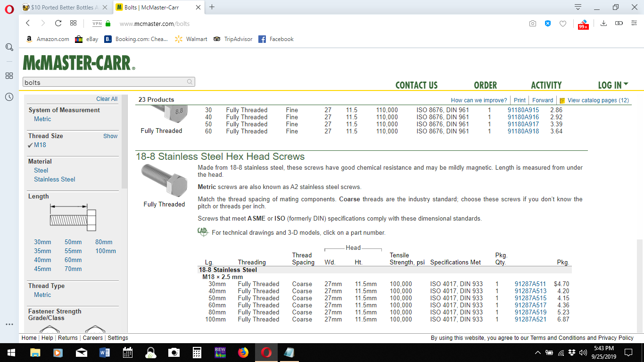Open Speed Dial from the Opera sidebar
Image resolution: width=644 pixels, height=362 pixels.
9,75
